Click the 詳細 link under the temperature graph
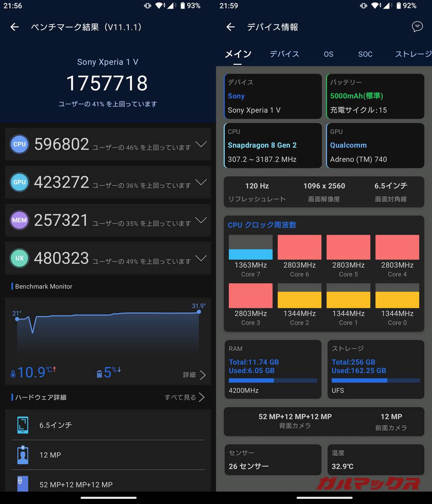Image resolution: width=432 pixels, height=504 pixels. coord(190,375)
